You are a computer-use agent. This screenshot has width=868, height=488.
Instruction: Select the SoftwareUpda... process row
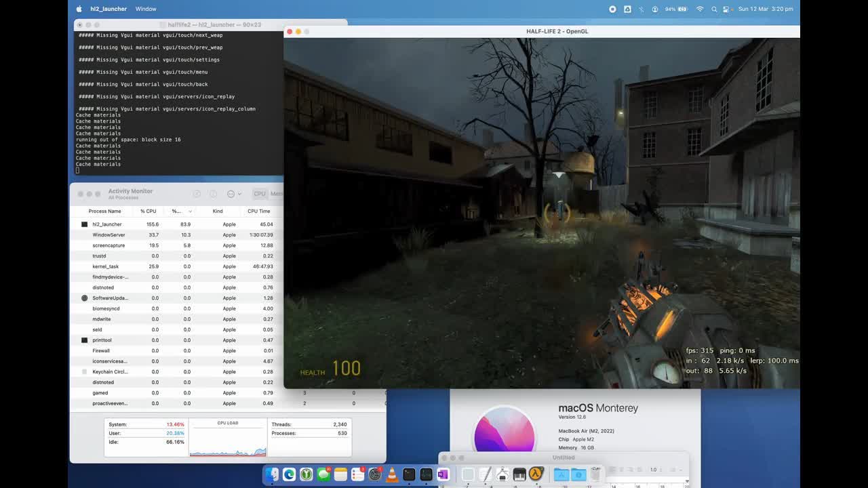[176, 298]
